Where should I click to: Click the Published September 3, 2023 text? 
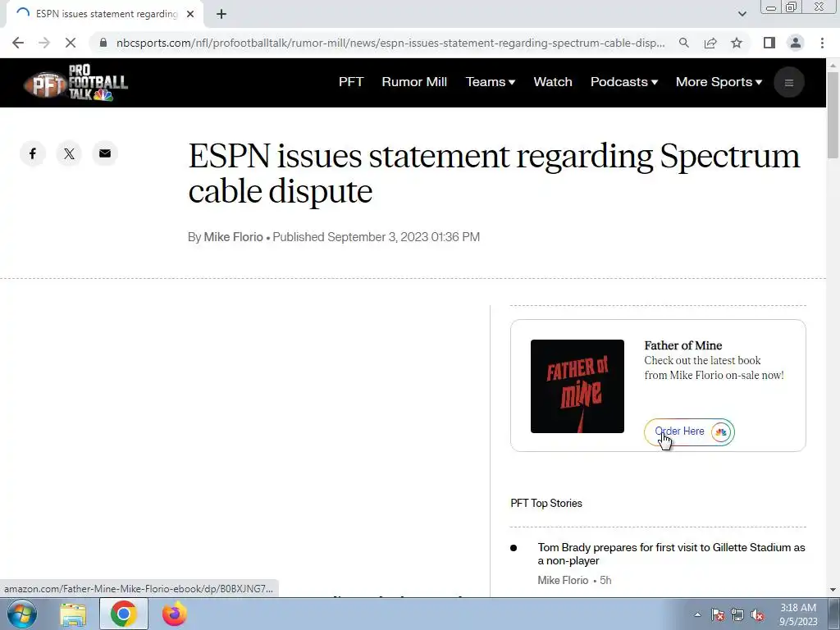[376, 237]
